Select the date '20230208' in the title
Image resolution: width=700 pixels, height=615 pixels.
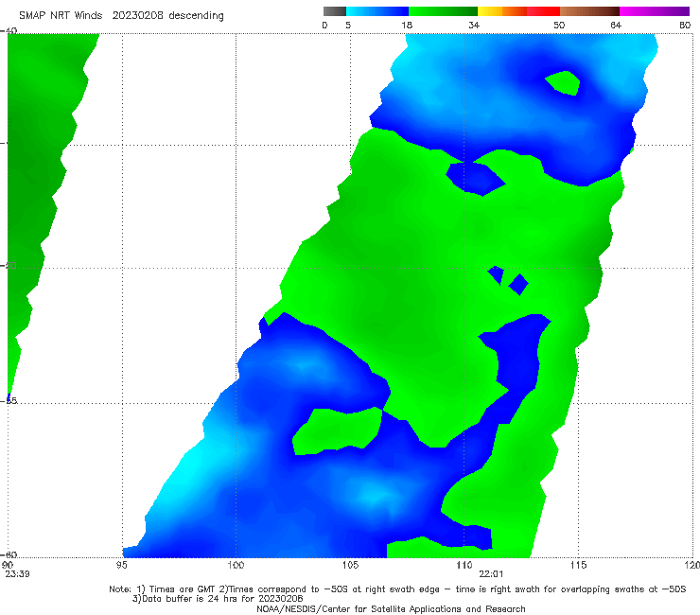pos(138,16)
